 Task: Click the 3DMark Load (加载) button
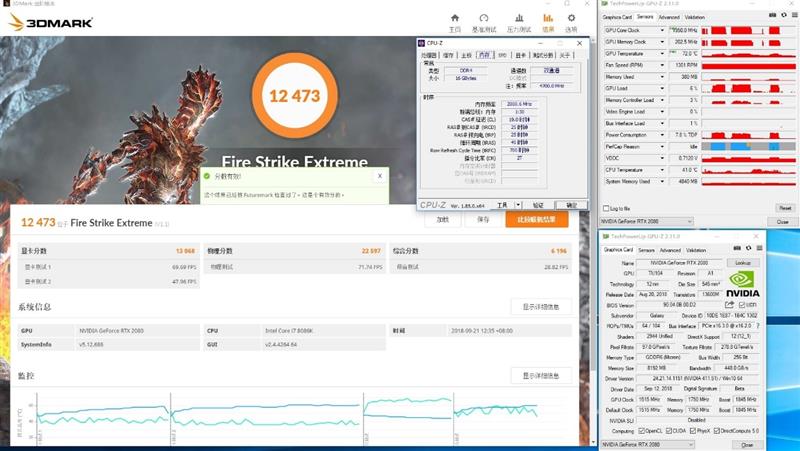point(443,219)
